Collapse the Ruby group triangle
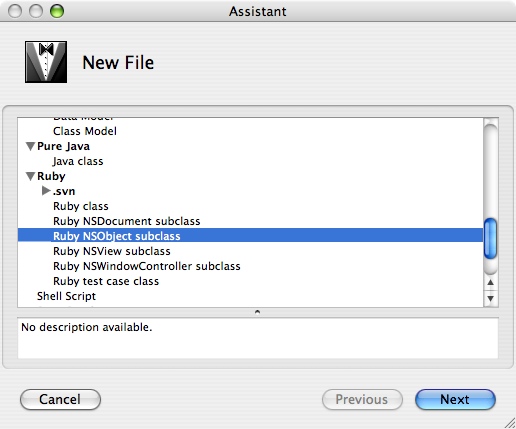Image resolution: width=516 pixels, height=429 pixels. [x=31, y=176]
